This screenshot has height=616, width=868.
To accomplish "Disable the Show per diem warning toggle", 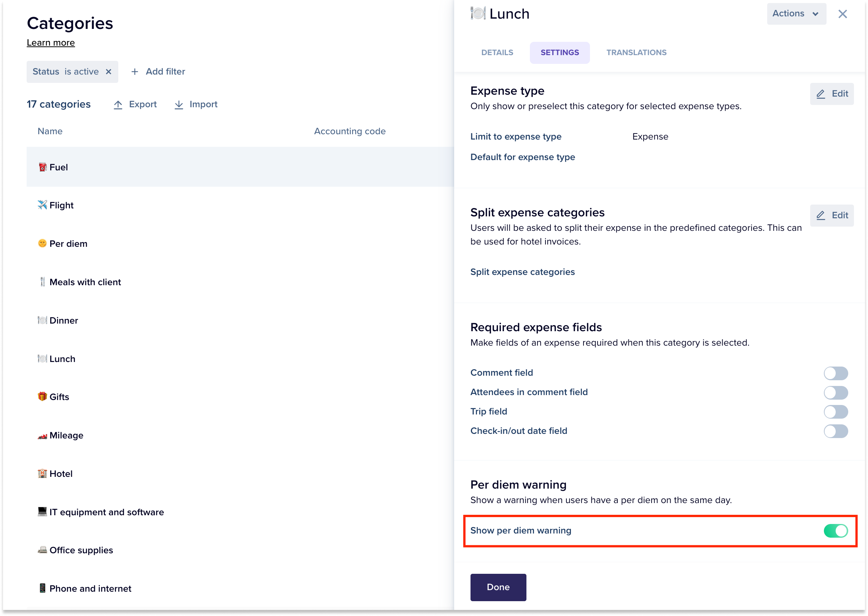I will coord(836,531).
